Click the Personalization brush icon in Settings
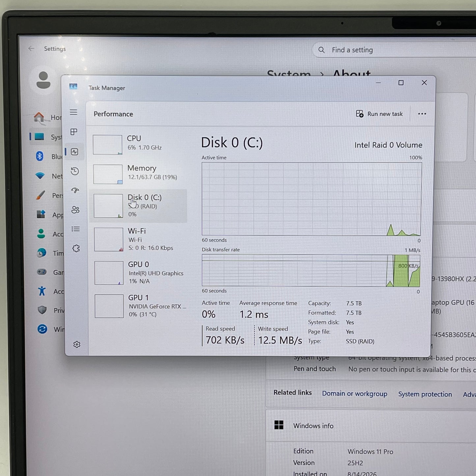Viewport: 476px width, 476px height. 40,195
